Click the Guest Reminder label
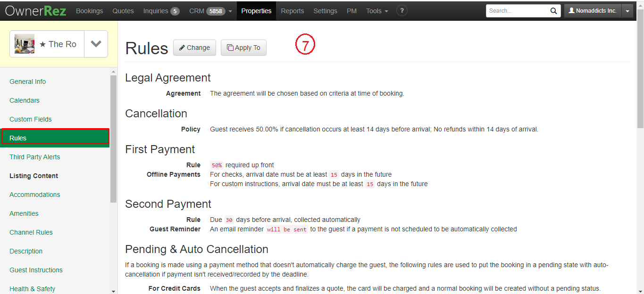 coord(175,229)
